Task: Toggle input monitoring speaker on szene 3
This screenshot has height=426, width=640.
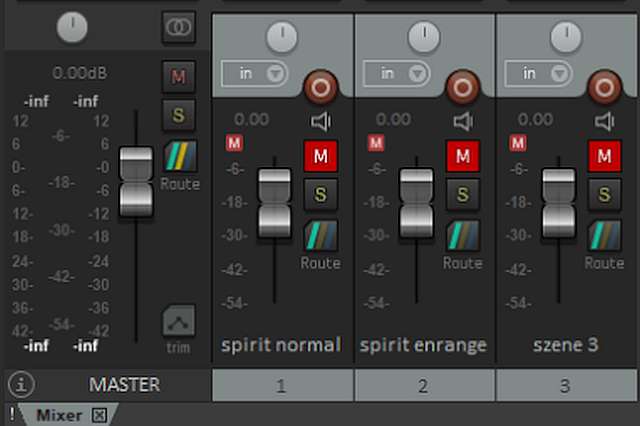Action: pos(604,121)
